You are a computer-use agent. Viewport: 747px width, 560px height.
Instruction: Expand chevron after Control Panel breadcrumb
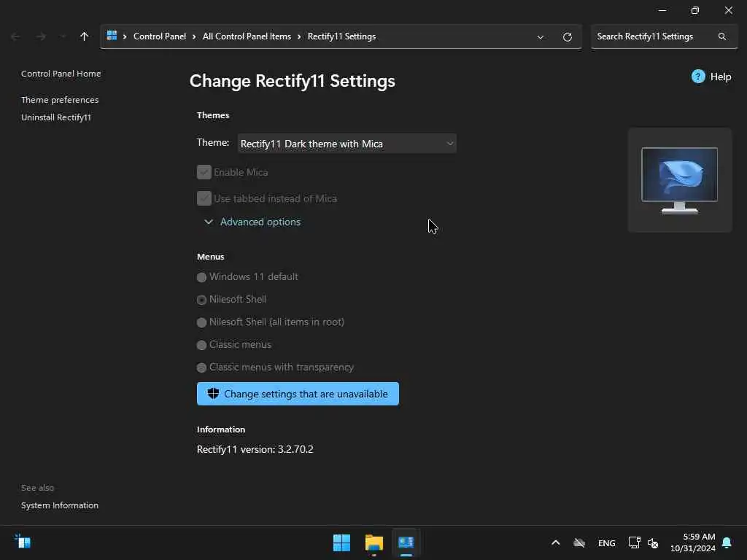tap(194, 36)
